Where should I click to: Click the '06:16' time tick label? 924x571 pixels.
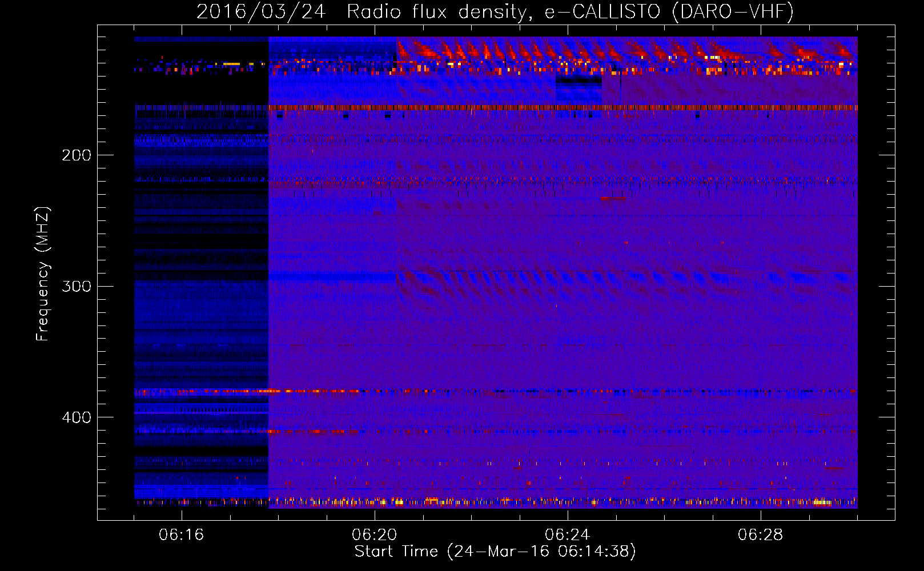[182, 535]
